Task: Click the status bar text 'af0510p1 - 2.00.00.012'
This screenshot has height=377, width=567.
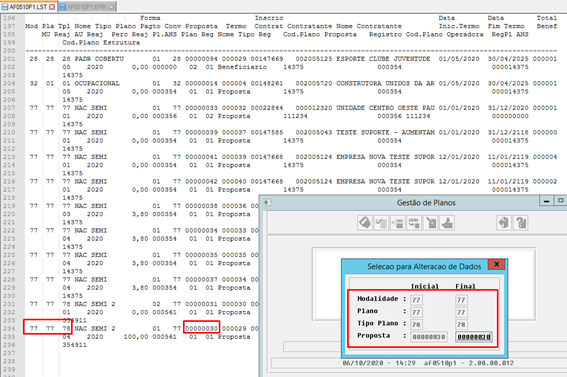Action: click(x=468, y=363)
